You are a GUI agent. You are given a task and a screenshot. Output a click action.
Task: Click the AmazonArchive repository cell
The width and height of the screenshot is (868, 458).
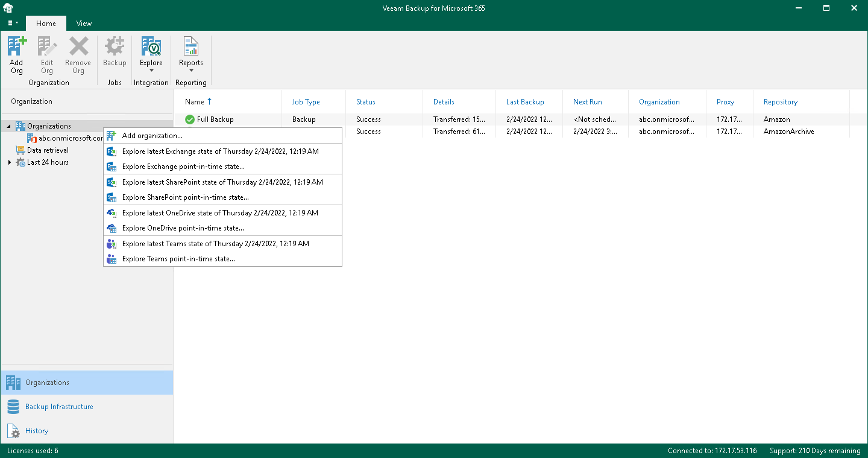pos(789,132)
